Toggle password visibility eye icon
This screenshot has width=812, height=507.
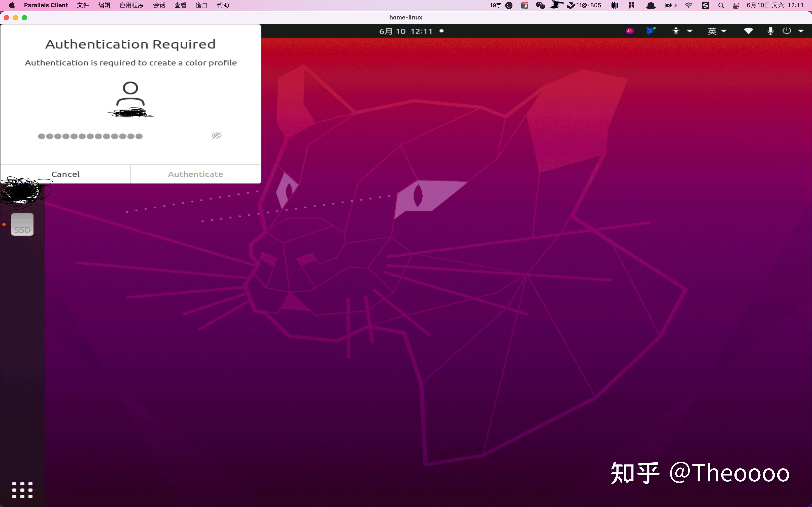point(216,136)
